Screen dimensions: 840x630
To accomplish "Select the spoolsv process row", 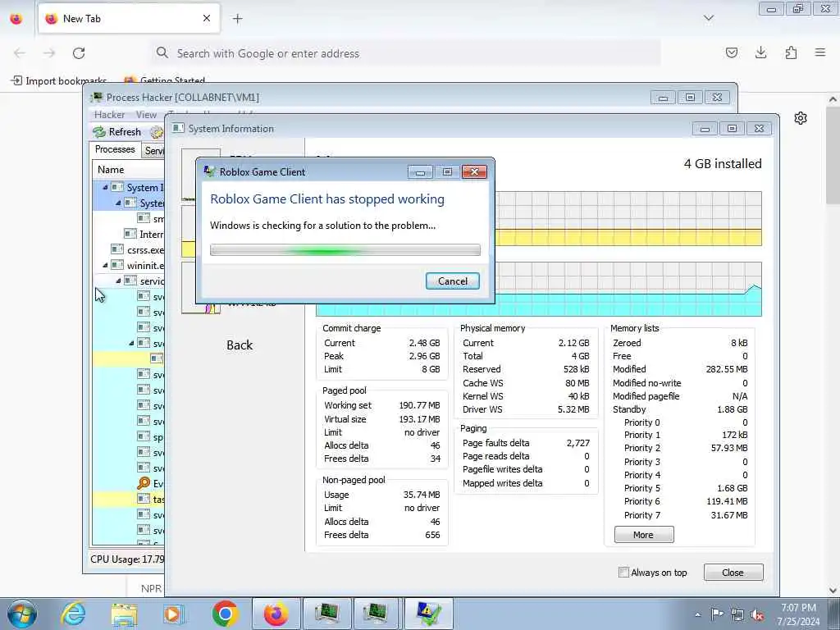I will coord(129,436).
